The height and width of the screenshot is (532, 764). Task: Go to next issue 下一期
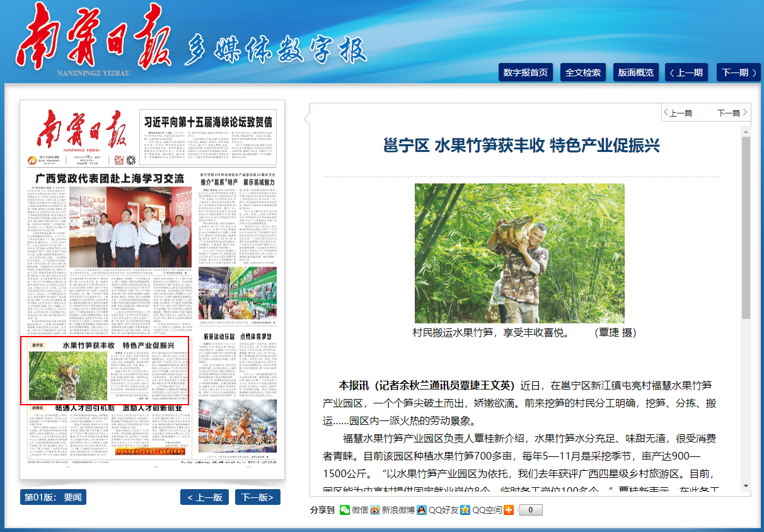[739, 72]
